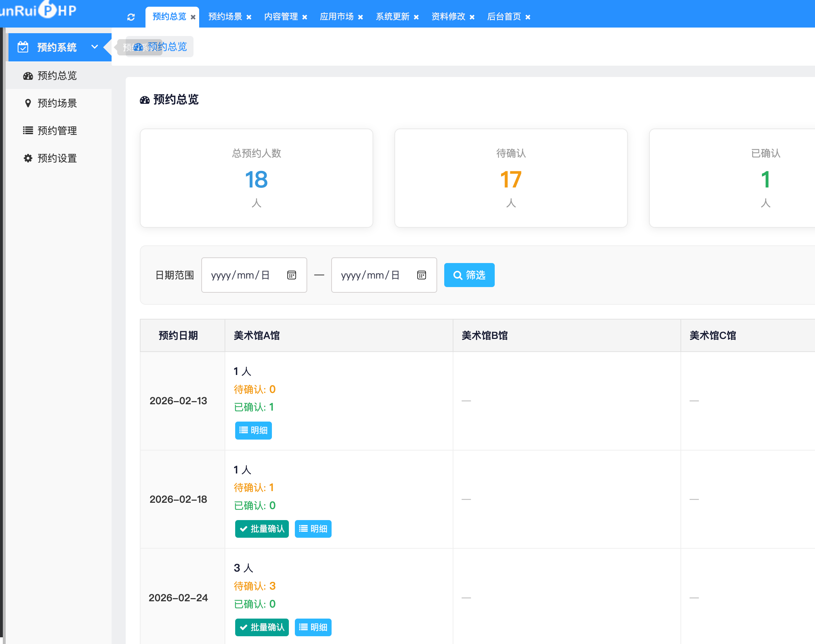Screen dimensions: 815x644
Task: Click calendar icon of 预约系统 menu
Action: click(x=23, y=47)
